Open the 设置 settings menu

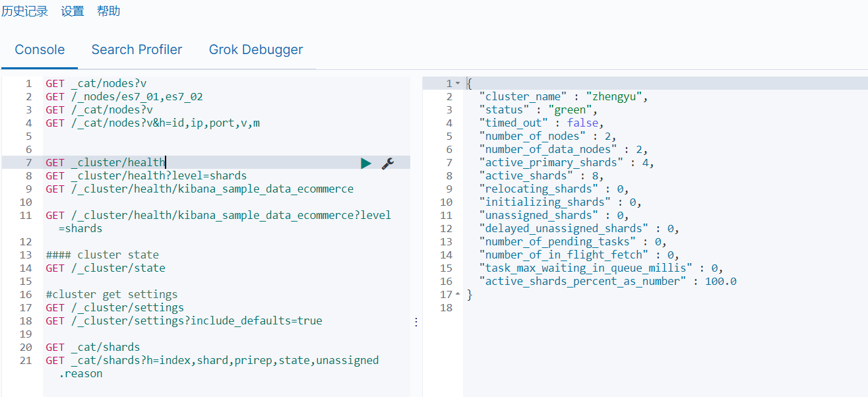(73, 11)
